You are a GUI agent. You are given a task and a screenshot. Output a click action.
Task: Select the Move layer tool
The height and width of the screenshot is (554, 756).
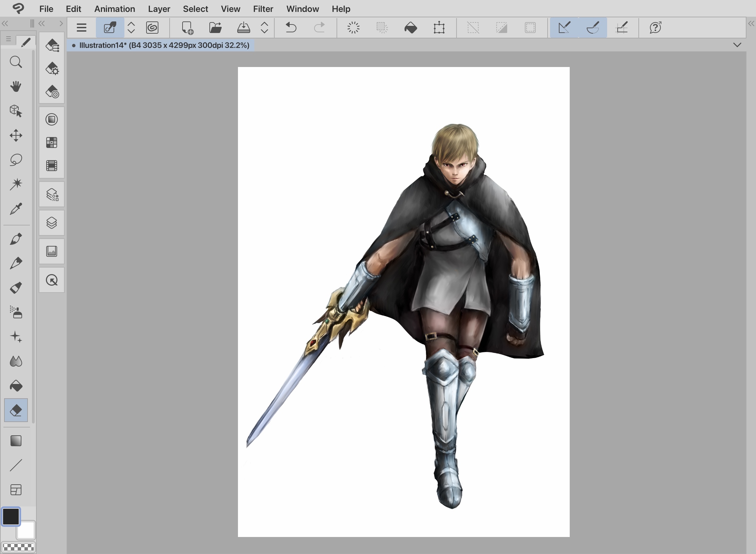(16, 135)
